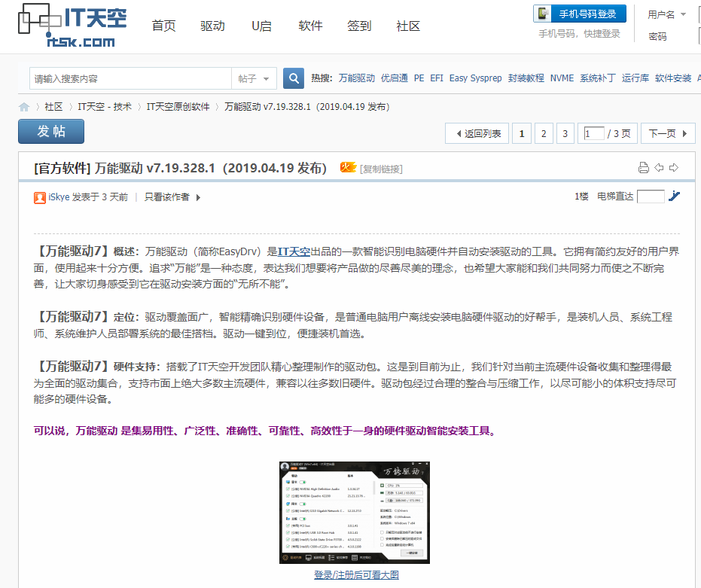701x588 pixels.
Task: Click 只看该作者 filter link
Action: click(x=166, y=197)
